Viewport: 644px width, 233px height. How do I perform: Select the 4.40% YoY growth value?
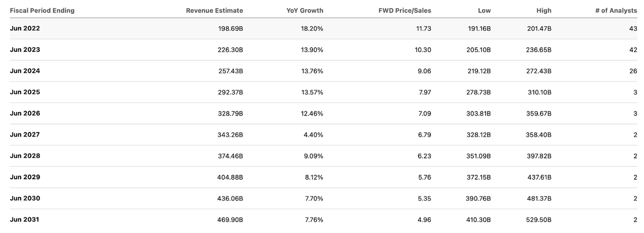pyautogui.click(x=312, y=135)
